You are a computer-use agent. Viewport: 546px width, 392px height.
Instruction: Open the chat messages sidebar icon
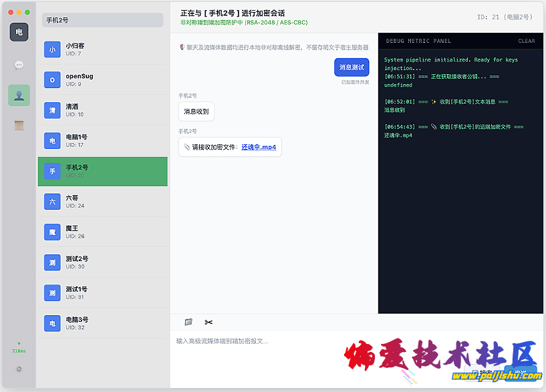[x=19, y=65]
